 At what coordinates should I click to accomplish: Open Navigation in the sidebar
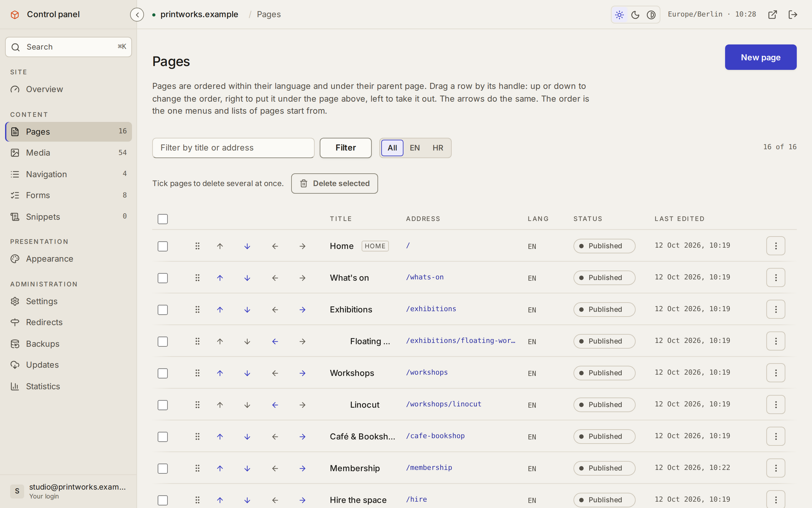point(69,174)
